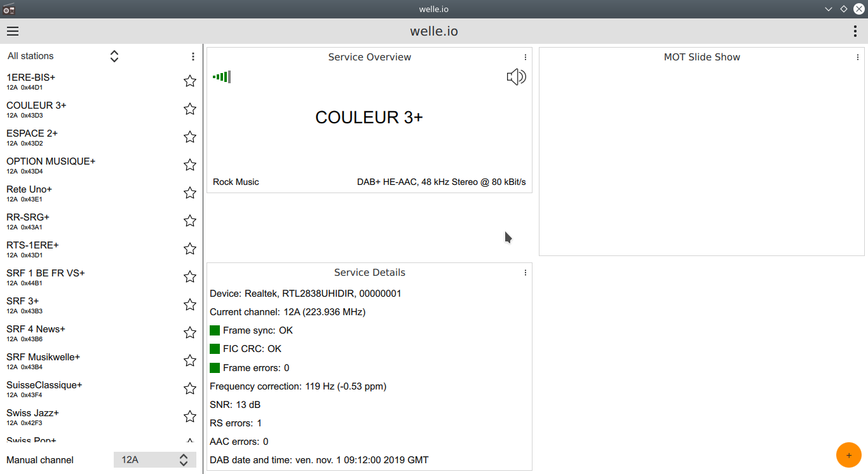
Task: Star the SuisseClassique+ station
Action: [x=190, y=388]
